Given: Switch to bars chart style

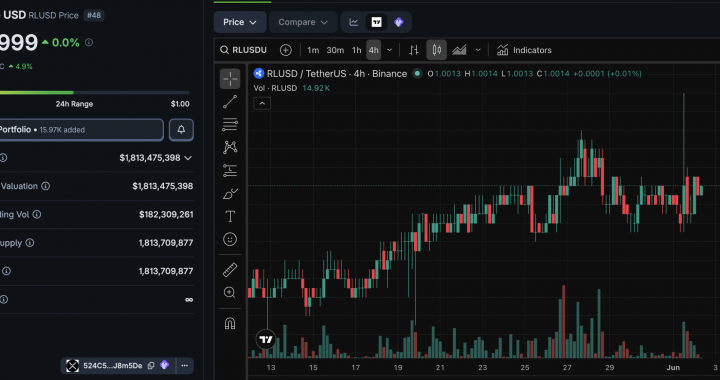Looking at the screenshot, I should click(414, 50).
